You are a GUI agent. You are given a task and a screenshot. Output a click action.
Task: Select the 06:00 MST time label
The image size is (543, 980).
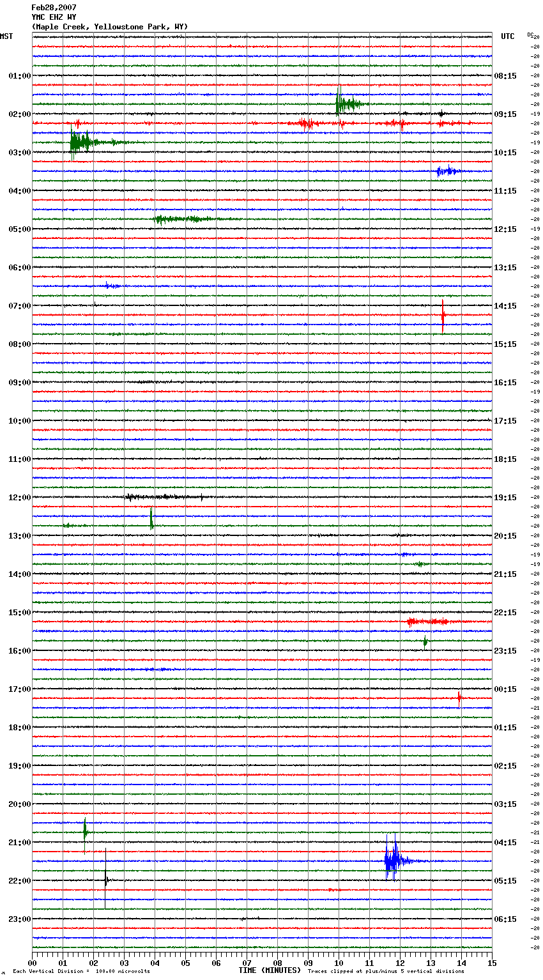pos(20,268)
